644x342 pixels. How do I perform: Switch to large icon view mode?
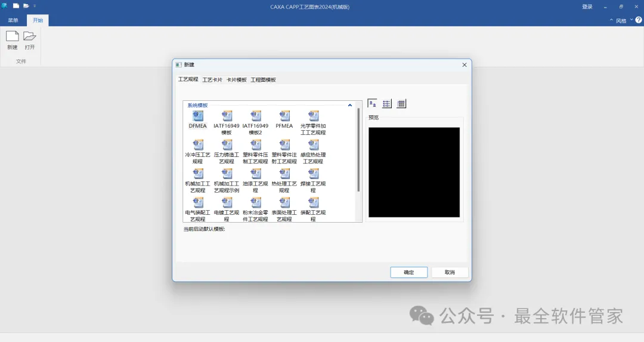(372, 104)
